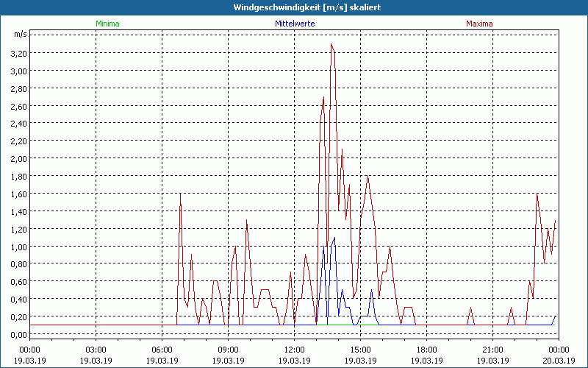
Task: Select the 15:00 time axis label
Action: pyautogui.click(x=360, y=349)
